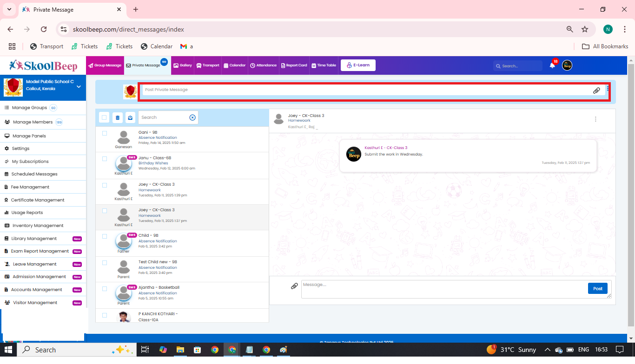This screenshot has height=364, width=635.
Task: Open the Chrome three-dot menu
Action: 625,29
